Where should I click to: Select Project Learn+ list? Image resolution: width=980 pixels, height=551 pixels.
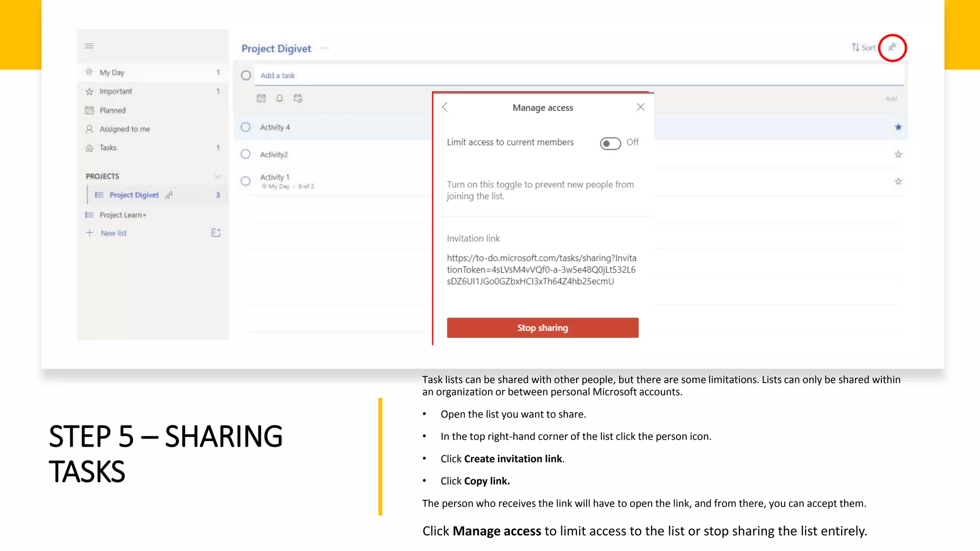[x=152, y=215]
